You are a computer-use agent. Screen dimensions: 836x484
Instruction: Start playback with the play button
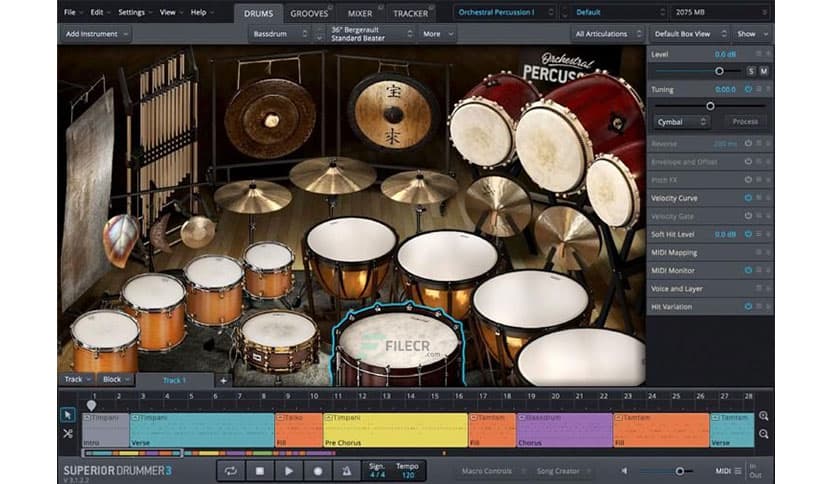coord(288,471)
